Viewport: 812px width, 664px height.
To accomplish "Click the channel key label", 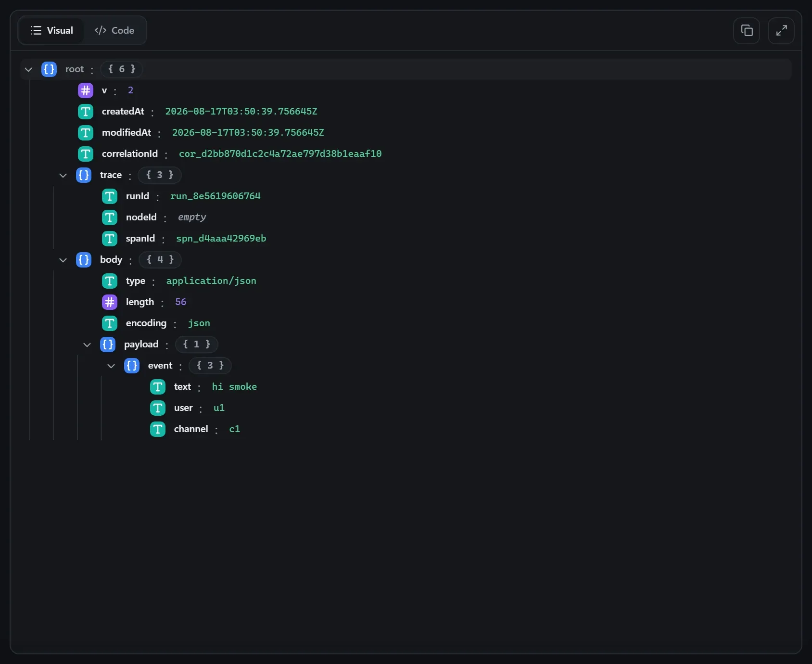I will coord(191,429).
